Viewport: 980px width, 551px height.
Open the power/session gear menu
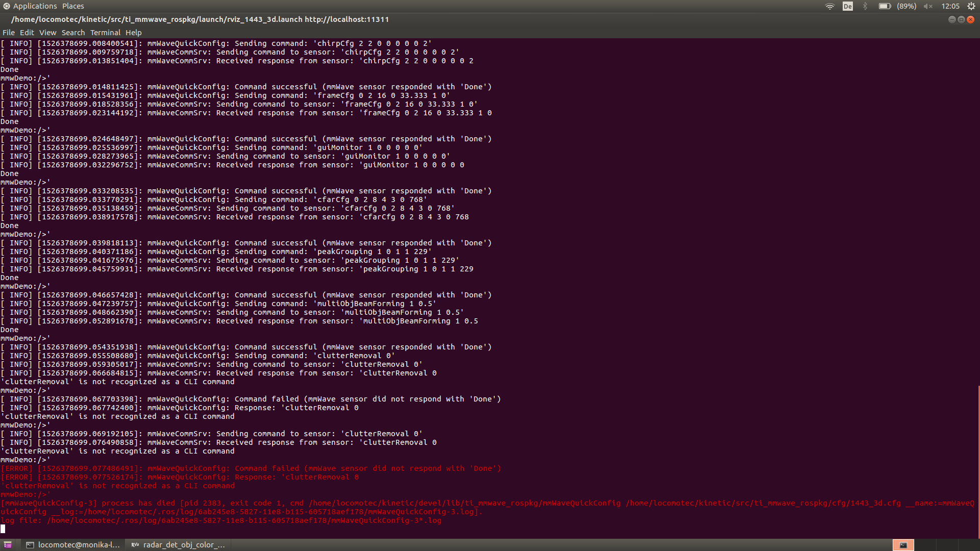coord(971,6)
